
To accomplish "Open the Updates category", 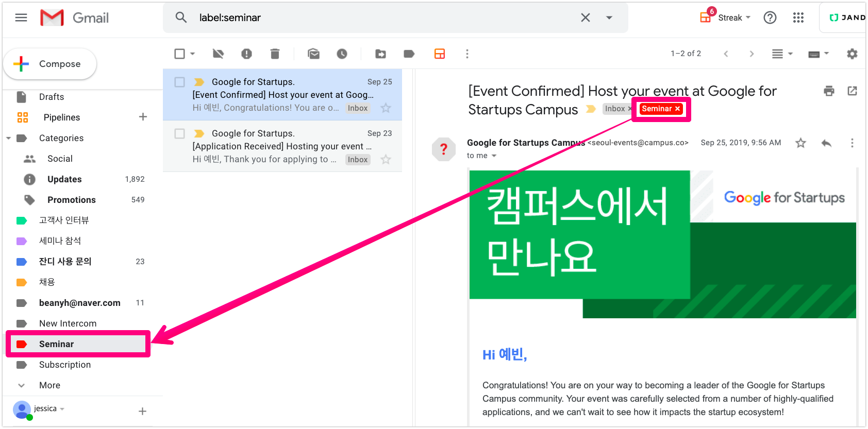I will coord(64,179).
